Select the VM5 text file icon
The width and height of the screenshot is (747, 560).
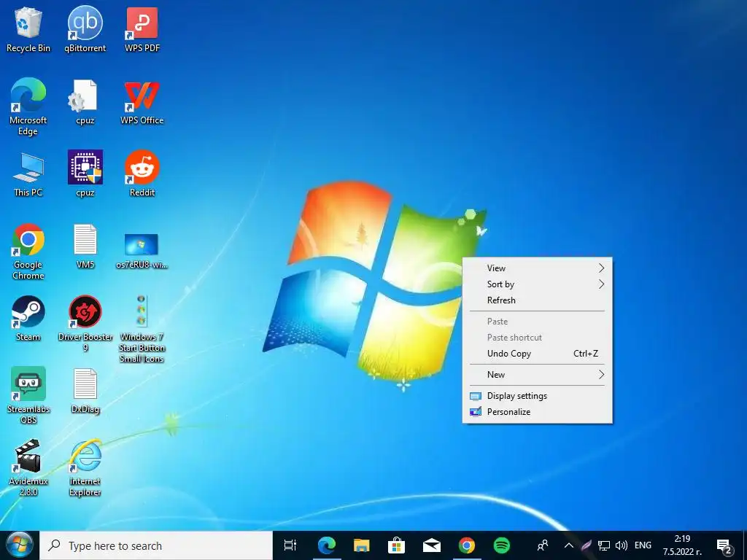click(x=85, y=246)
